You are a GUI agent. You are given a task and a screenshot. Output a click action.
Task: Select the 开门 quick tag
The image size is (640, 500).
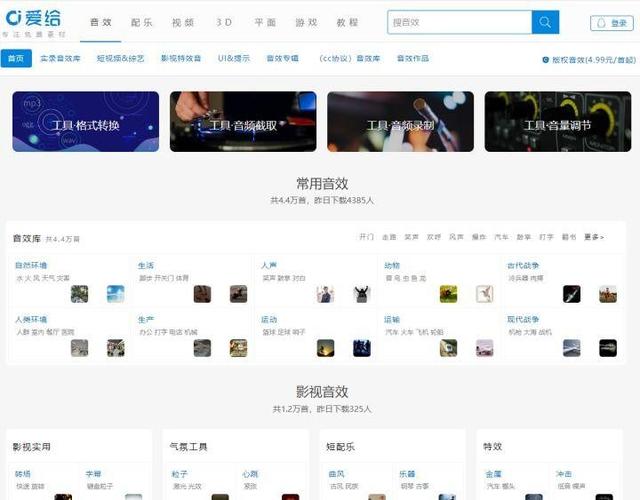point(366,238)
